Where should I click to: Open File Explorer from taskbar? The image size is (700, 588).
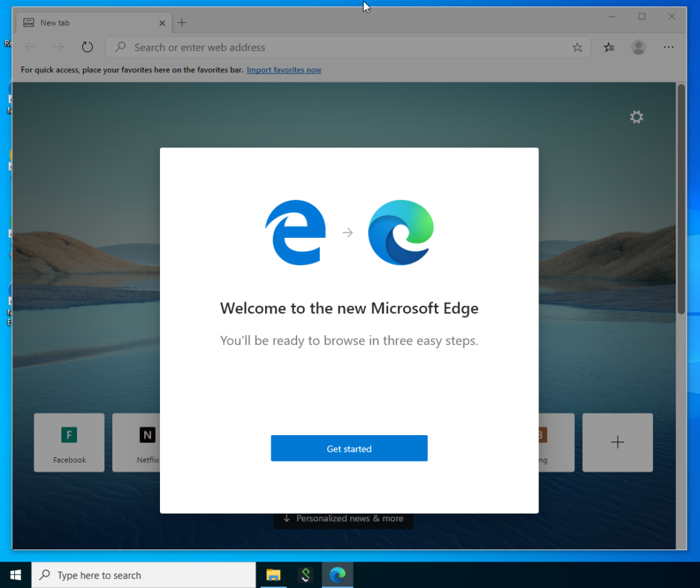[x=273, y=575]
